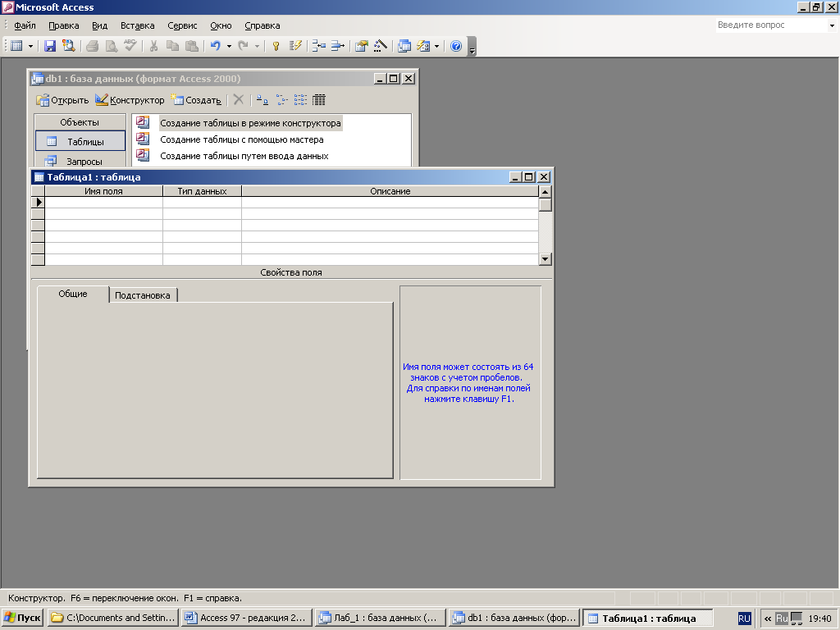Click the Database Window icon
The height and width of the screenshot is (630, 840).
pos(404,46)
